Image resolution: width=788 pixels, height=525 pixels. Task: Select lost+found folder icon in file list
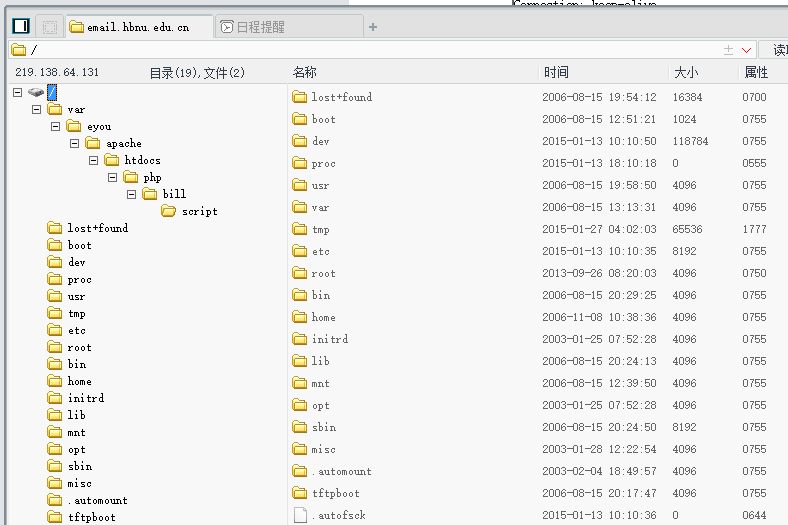[x=300, y=97]
